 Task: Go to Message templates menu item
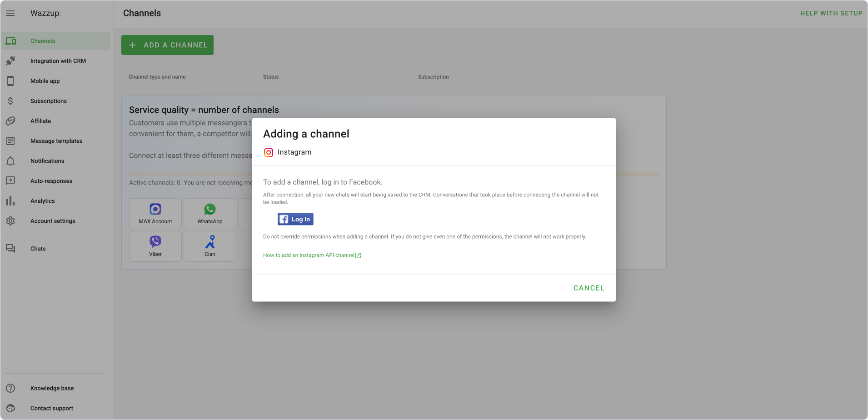tap(55, 141)
